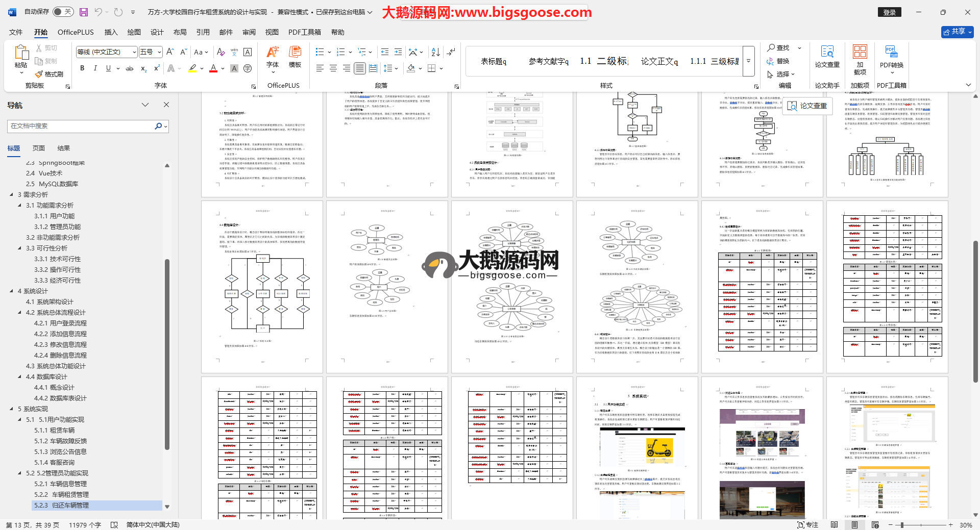Toggle the 专注 focus mode in status bar

(x=807, y=525)
